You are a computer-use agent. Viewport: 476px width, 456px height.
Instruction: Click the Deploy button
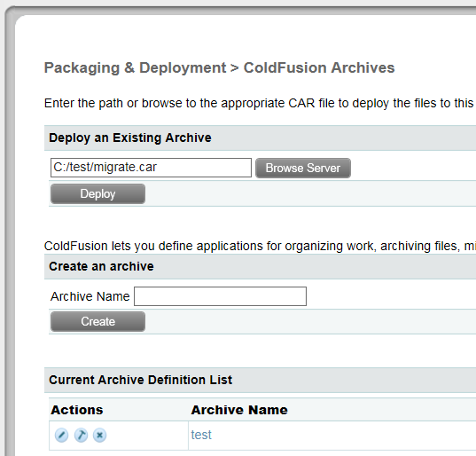pyautogui.click(x=98, y=193)
